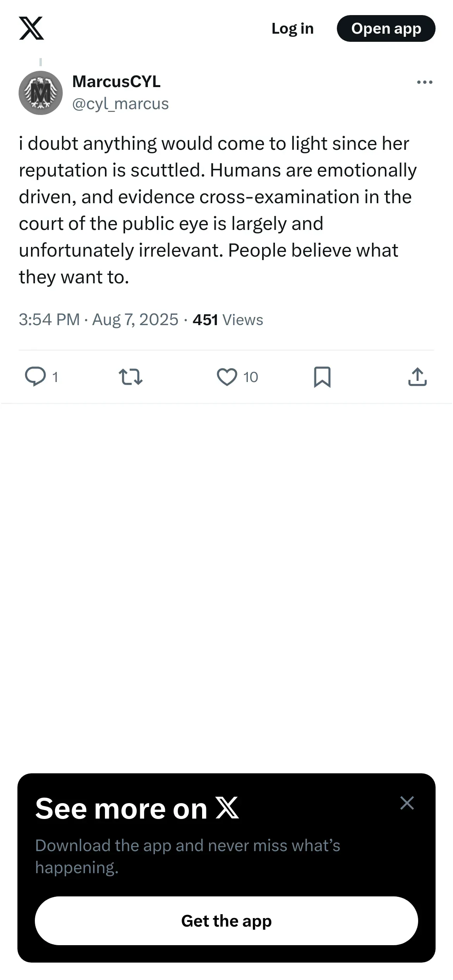Click the repost arrows icon
Screen dimensions: 453x980
click(x=130, y=377)
